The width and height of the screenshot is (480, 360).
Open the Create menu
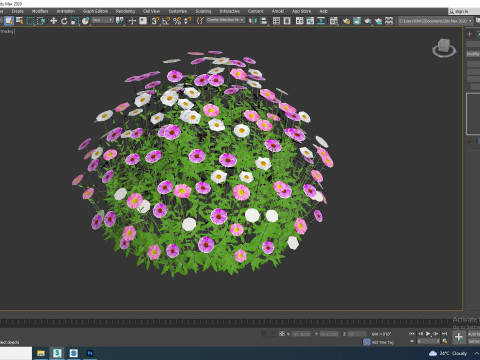(x=18, y=11)
